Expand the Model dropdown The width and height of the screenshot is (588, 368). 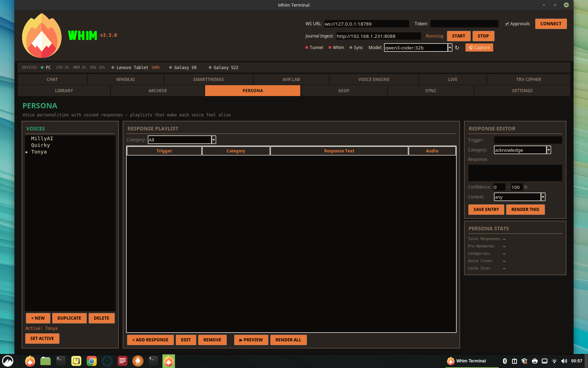point(450,48)
